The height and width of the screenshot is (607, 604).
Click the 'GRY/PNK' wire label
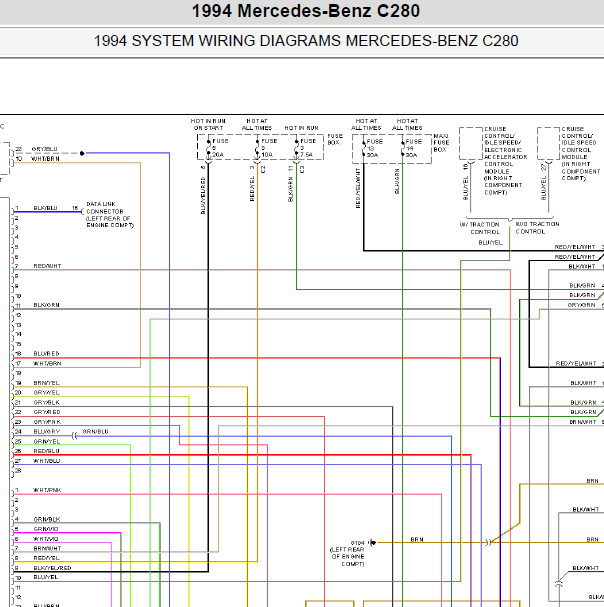(x=47, y=422)
